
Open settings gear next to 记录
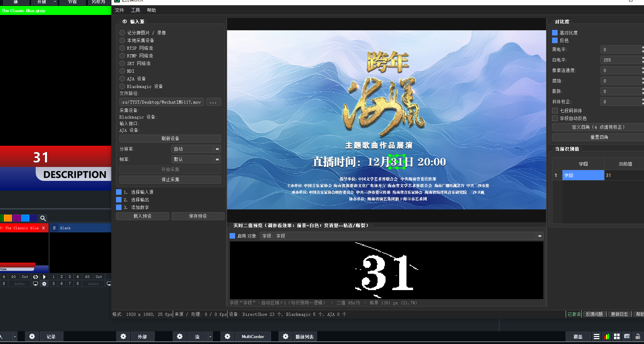(x=32, y=336)
